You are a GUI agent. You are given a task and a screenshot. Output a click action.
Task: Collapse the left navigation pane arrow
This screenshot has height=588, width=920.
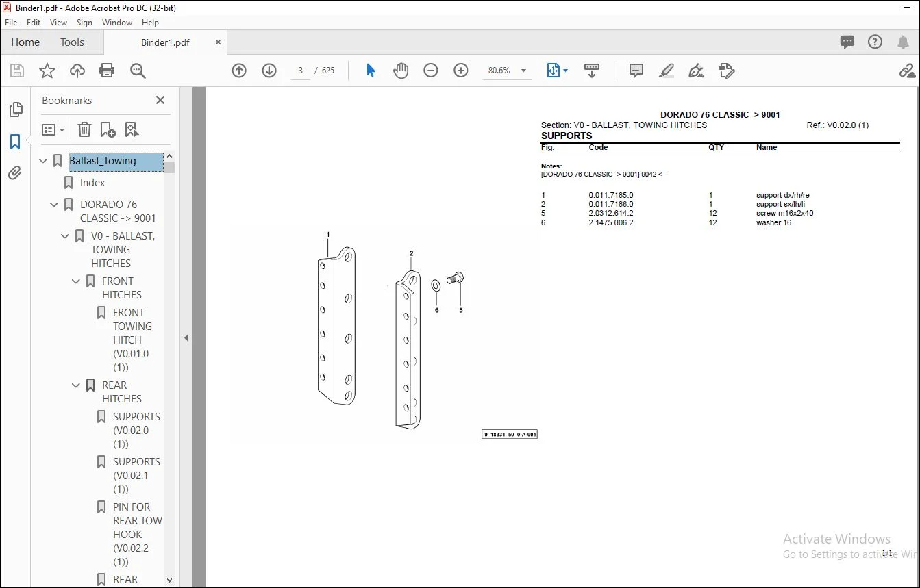click(186, 337)
